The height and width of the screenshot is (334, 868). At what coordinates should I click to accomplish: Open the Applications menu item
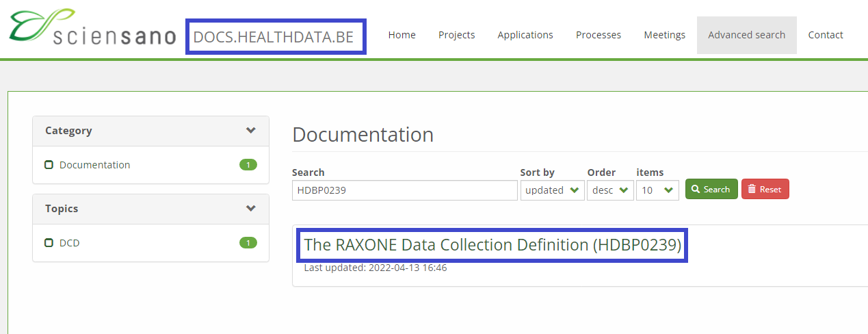(525, 35)
